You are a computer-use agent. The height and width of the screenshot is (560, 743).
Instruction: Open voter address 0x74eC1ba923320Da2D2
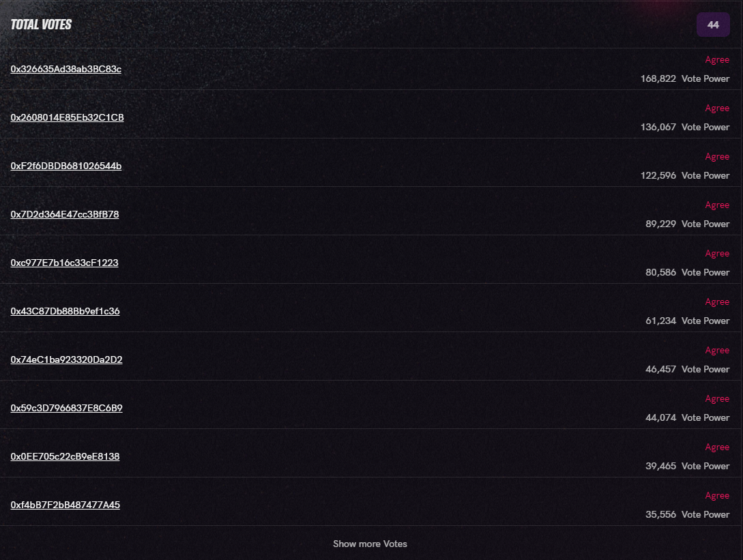coord(66,359)
